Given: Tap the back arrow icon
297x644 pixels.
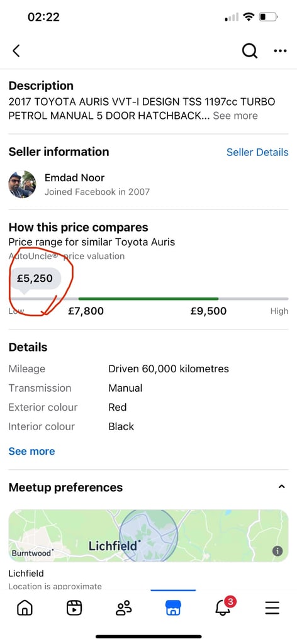Looking at the screenshot, I should [x=16, y=51].
